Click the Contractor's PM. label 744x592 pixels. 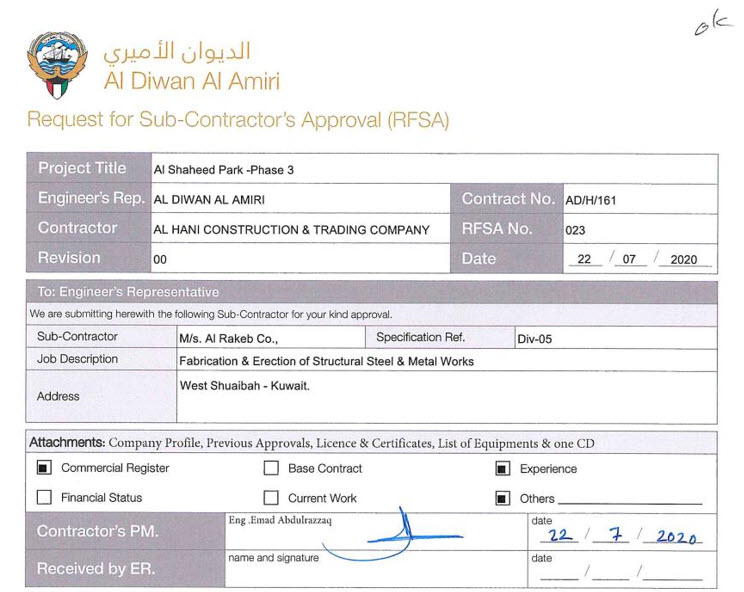pyautogui.click(x=98, y=531)
